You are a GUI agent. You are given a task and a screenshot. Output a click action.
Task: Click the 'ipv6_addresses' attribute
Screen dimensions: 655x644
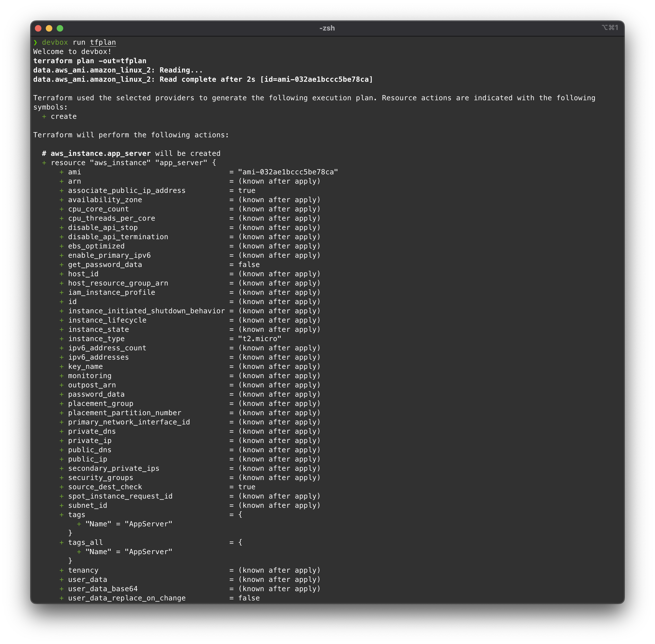[x=98, y=357]
